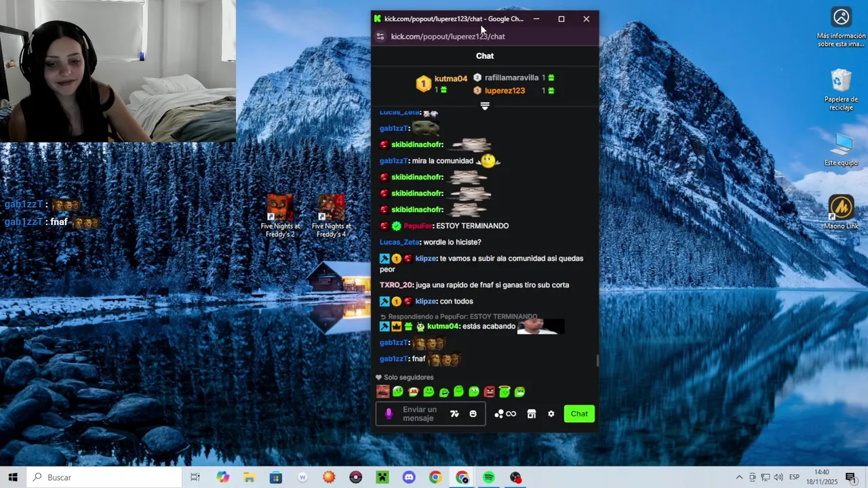Click Lucas_Zeta on the 'wordle lo hiciste?' message
The image size is (868, 488).
point(399,242)
